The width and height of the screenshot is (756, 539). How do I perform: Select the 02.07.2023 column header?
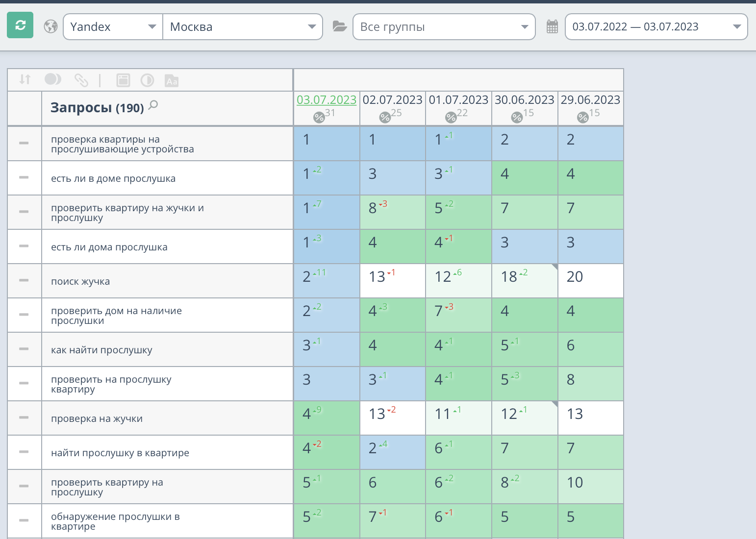pos(392,100)
